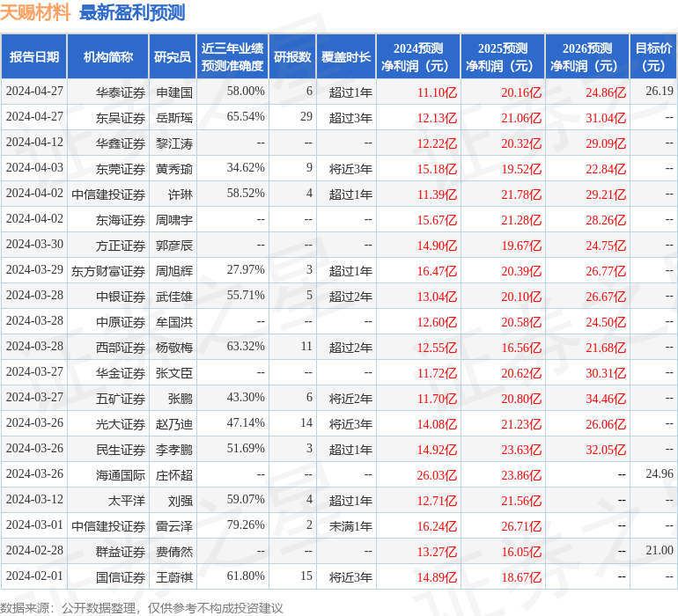Image resolution: width=678 pixels, height=616 pixels.
Task: Click 2025 forecast 18.67亿
Action: pyautogui.click(x=521, y=577)
